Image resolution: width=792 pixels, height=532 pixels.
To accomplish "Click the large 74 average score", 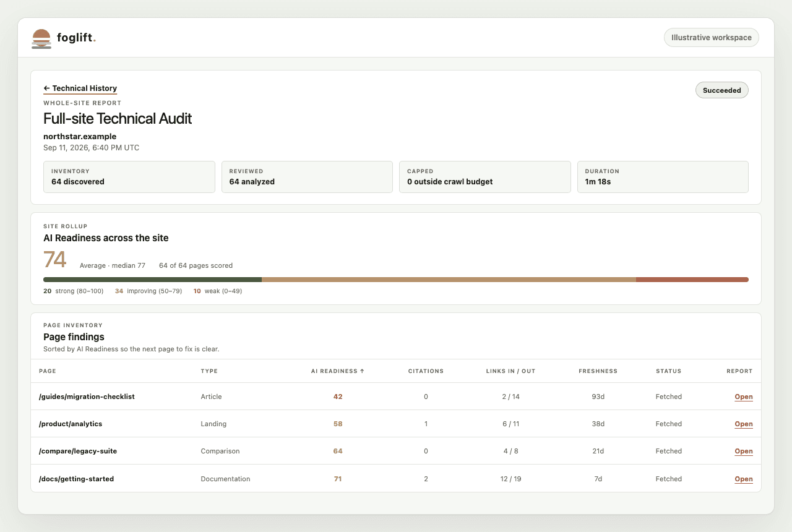I will tap(54, 260).
